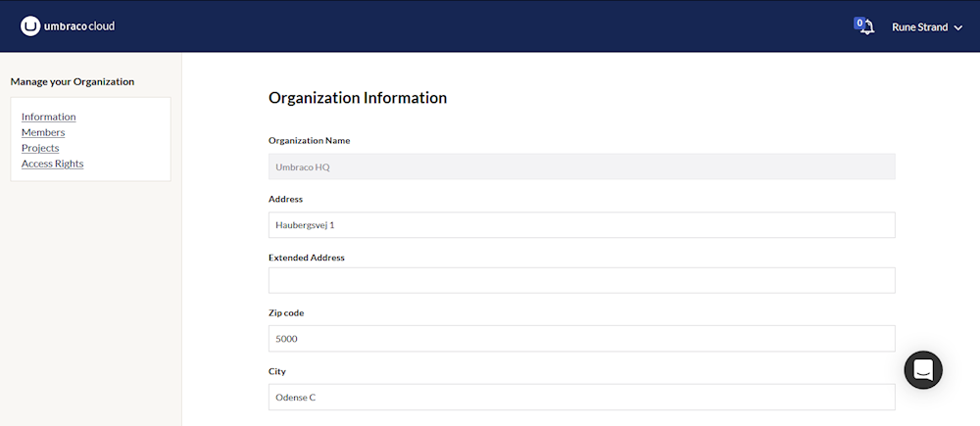
Task: Focus the Address field with Haubergsvej 1
Action: (x=581, y=225)
